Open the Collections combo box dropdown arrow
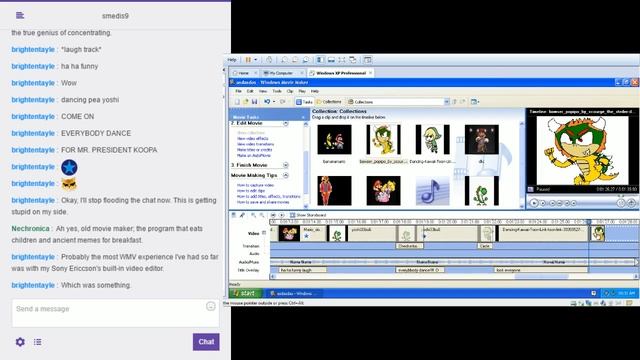The height and width of the screenshot is (360, 640). [447, 102]
